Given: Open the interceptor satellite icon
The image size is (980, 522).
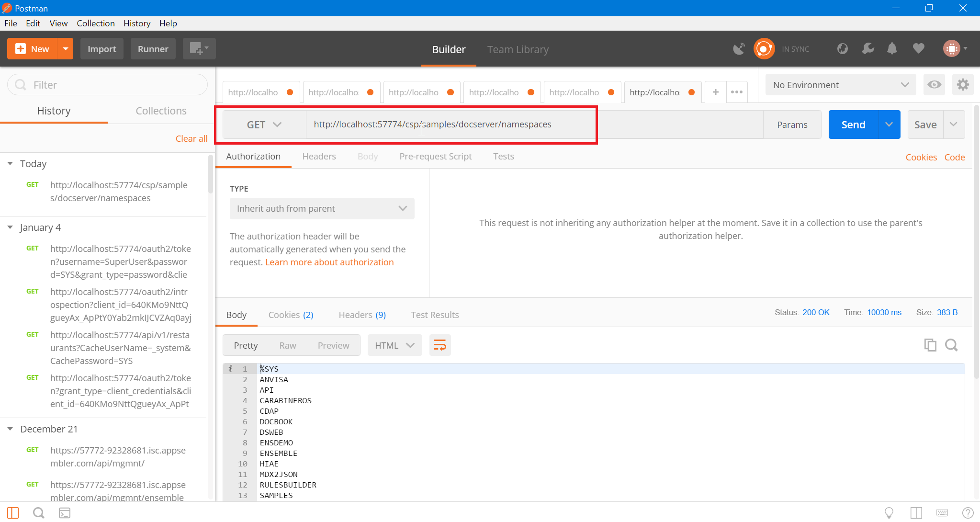Looking at the screenshot, I should 739,49.
